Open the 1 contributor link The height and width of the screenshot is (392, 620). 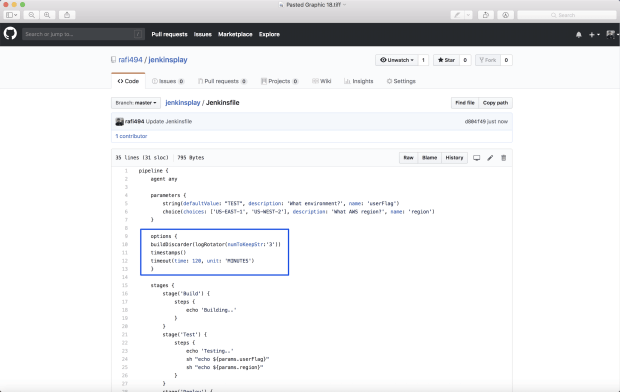pos(131,136)
